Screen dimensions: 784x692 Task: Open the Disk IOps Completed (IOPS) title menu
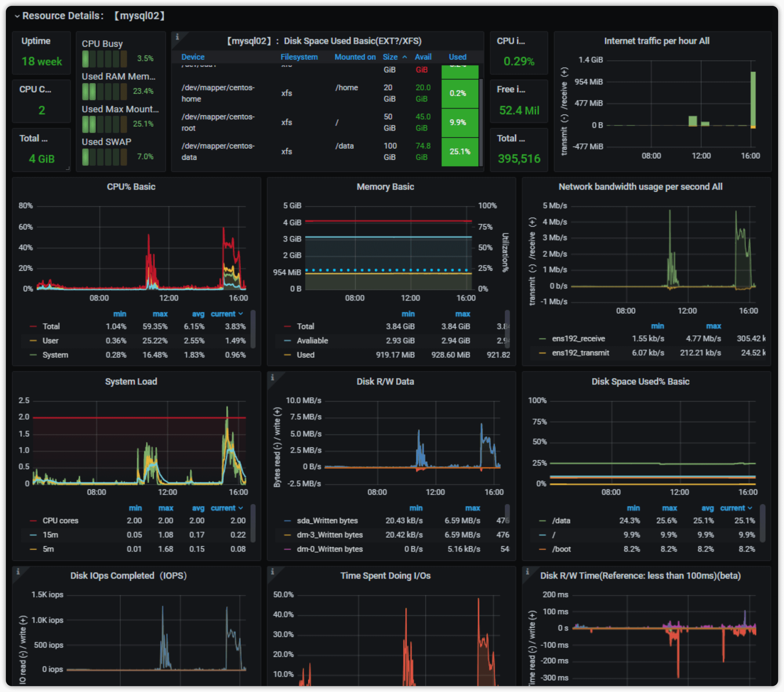128,576
